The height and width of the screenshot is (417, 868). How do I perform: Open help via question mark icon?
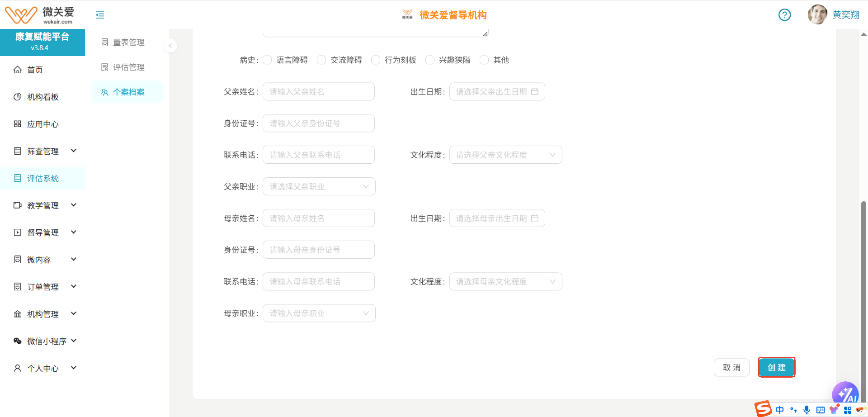coord(784,15)
